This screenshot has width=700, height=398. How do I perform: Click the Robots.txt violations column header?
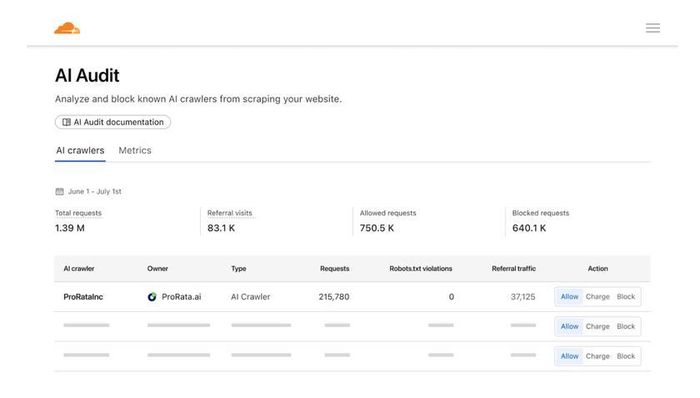click(x=421, y=269)
